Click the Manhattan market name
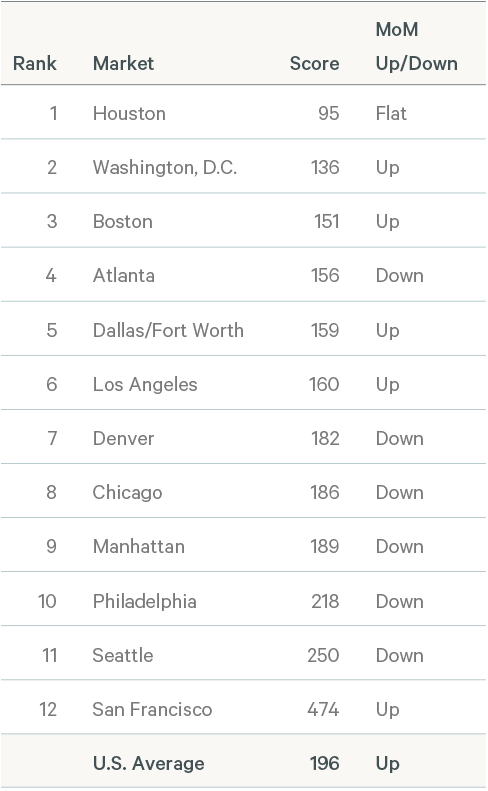 point(139,546)
